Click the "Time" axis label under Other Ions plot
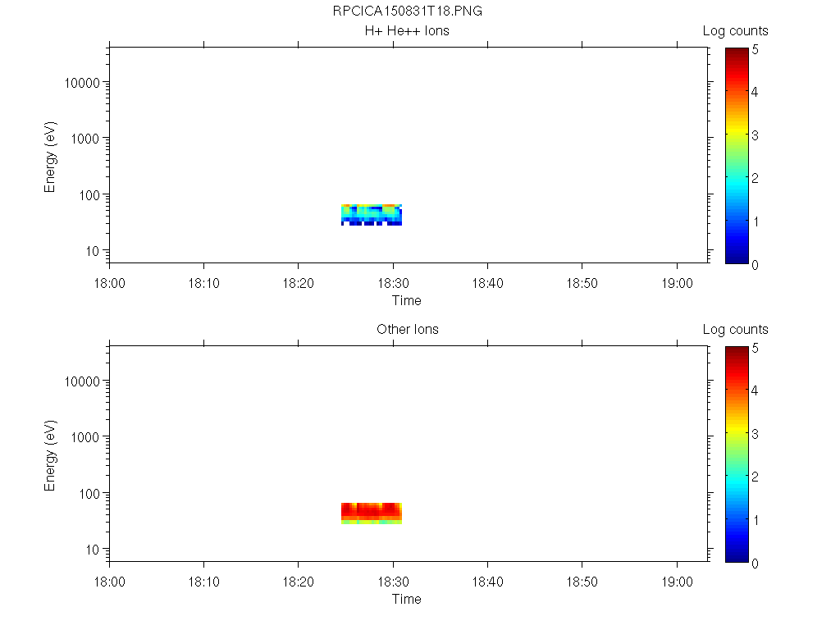 click(406, 599)
